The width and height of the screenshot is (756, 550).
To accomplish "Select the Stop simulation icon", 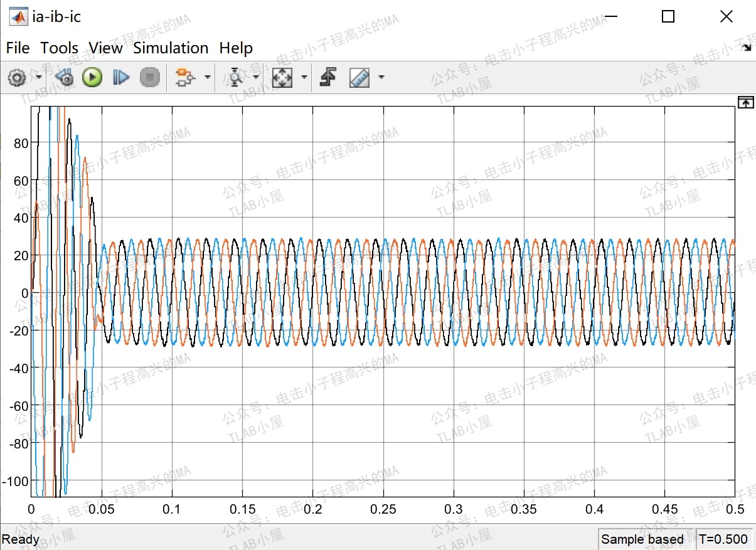I will point(149,77).
